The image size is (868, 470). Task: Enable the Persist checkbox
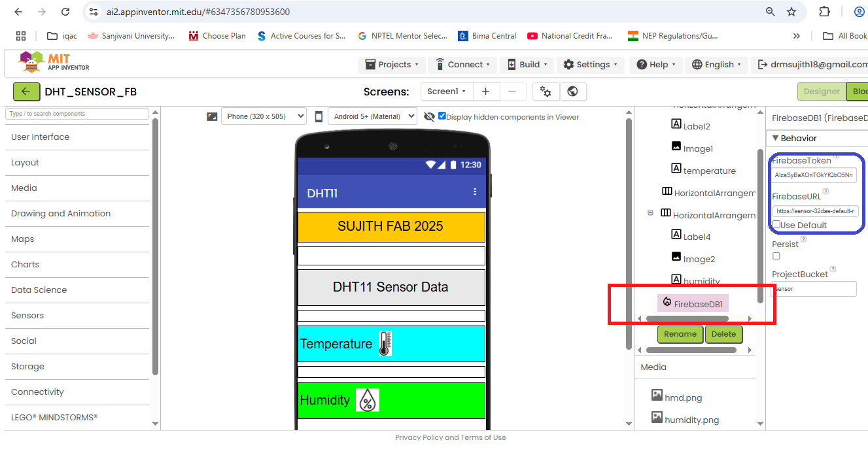coord(776,256)
